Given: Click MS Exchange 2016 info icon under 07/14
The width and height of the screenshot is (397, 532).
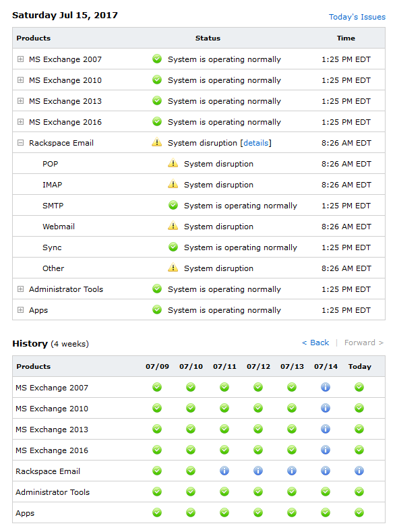Looking at the screenshot, I should coord(326,450).
